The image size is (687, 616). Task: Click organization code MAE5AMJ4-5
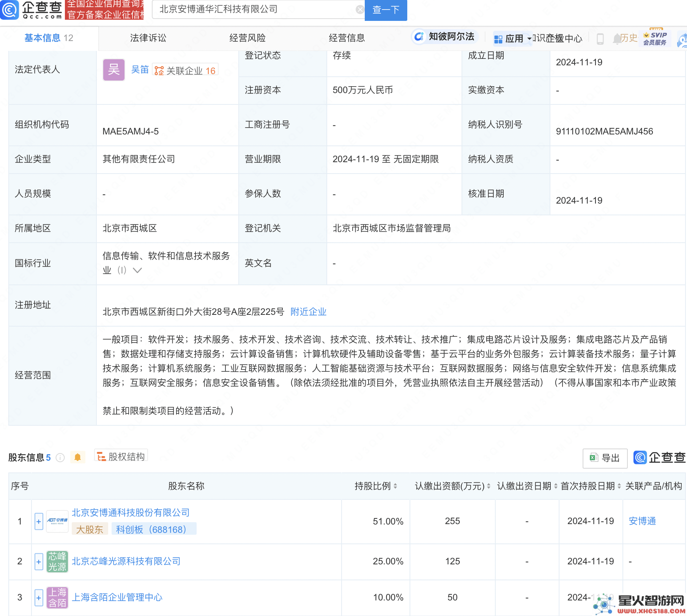(x=131, y=131)
